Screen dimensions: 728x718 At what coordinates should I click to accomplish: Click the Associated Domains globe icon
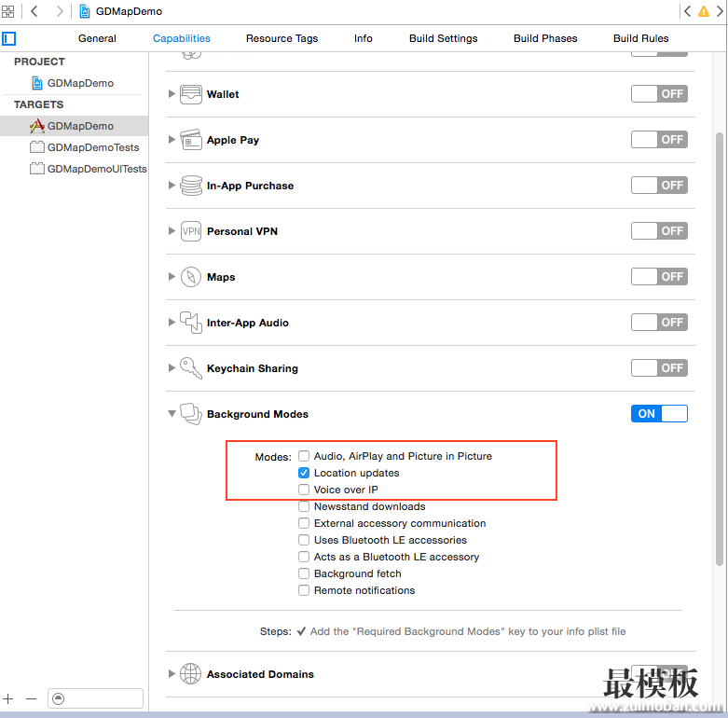(x=191, y=674)
